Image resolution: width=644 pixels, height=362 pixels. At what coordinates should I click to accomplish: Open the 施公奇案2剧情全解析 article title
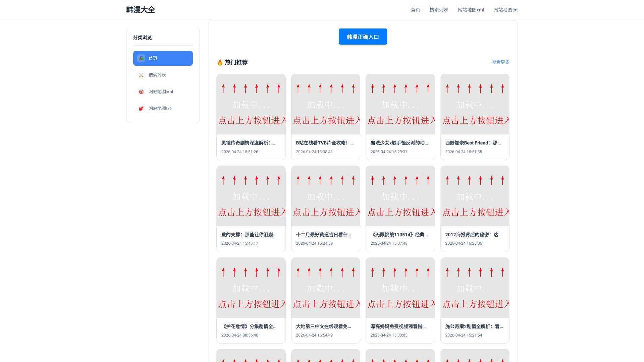tap(474, 326)
